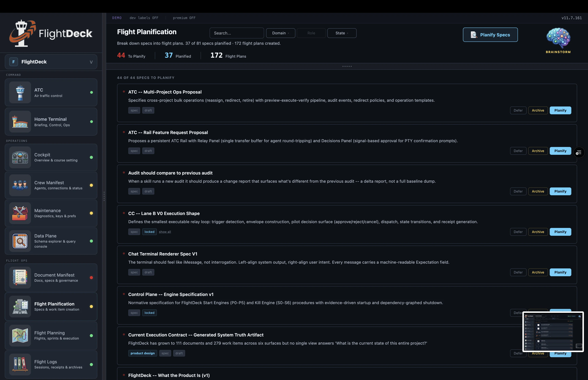
Task: Open the State filter dropdown
Action: click(342, 33)
